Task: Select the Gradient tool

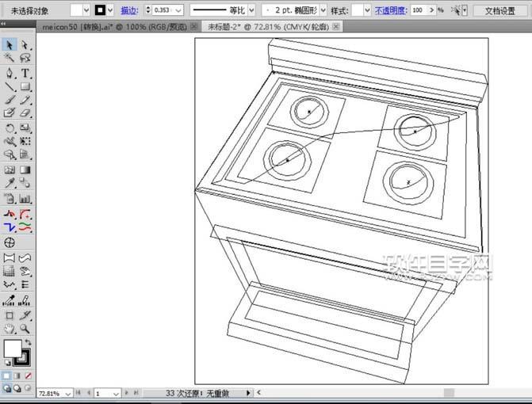Action: point(25,170)
